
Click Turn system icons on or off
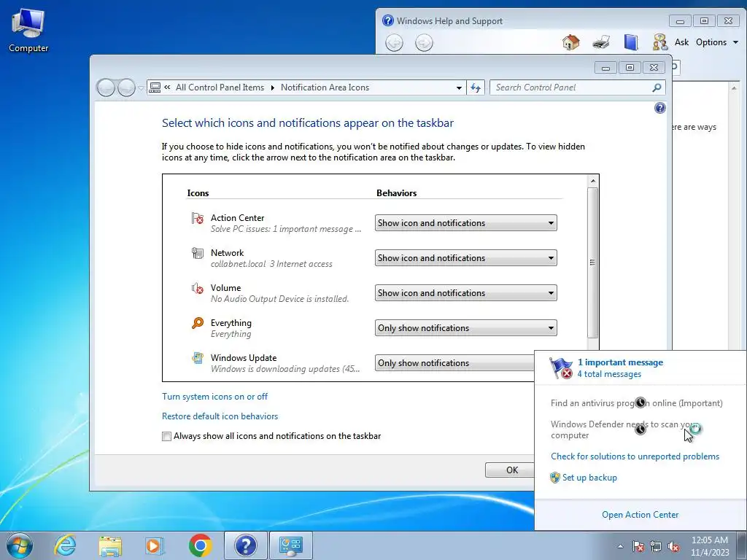coord(215,397)
